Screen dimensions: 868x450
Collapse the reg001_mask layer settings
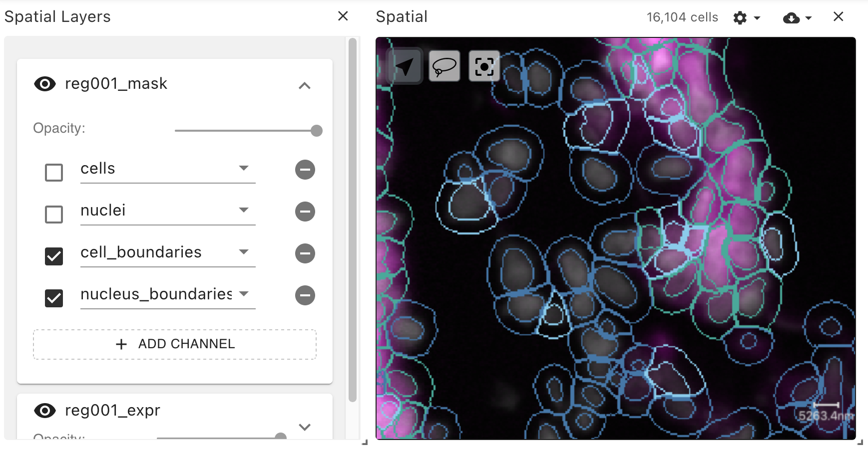pyautogui.click(x=305, y=86)
